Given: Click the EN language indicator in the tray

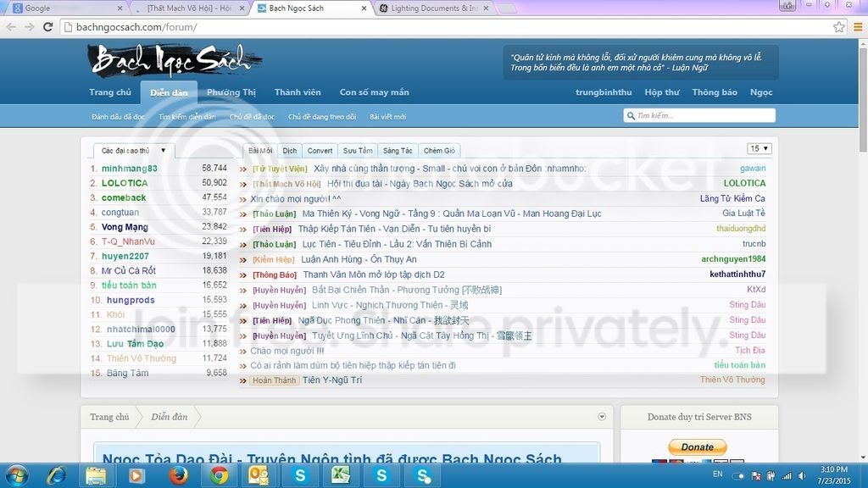Looking at the screenshot, I should [717, 475].
